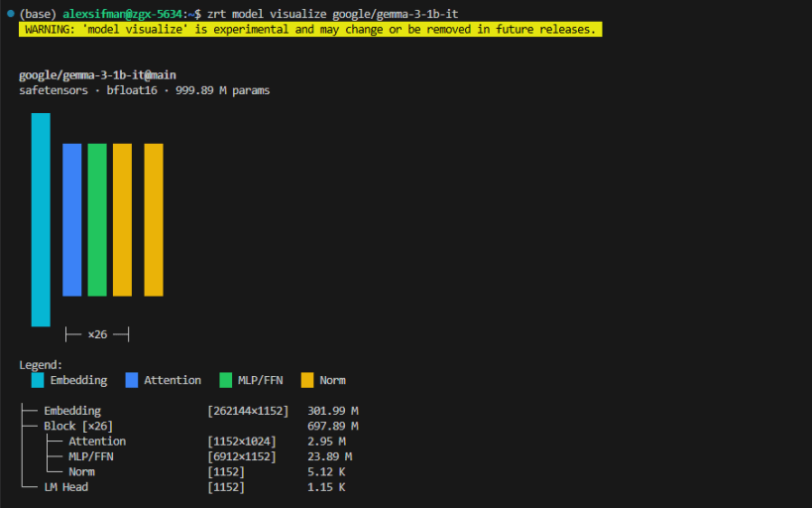Click the green MLP/FFN bar in chart

97,220
